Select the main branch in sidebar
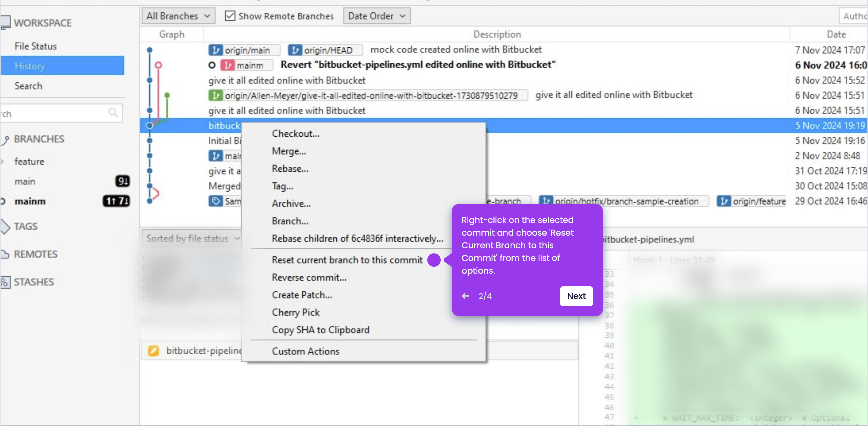The width and height of the screenshot is (868, 426). tap(25, 181)
